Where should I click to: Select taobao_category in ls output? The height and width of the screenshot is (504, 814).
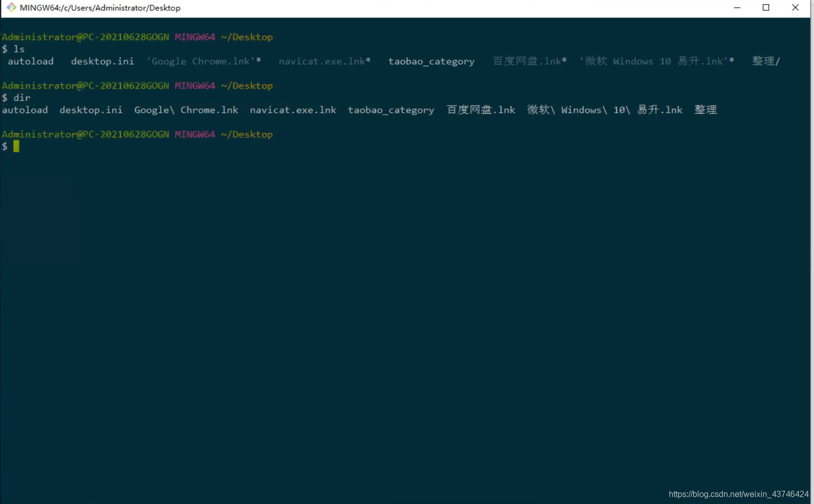pyautogui.click(x=431, y=61)
